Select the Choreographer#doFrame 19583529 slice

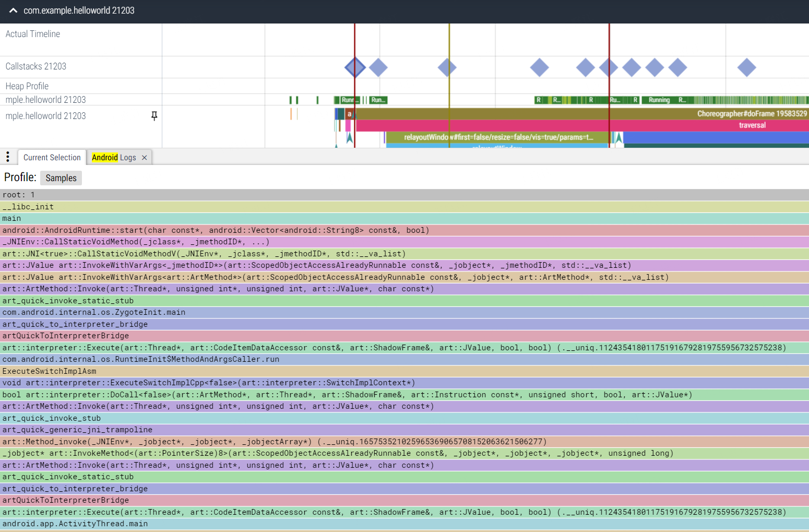point(582,114)
